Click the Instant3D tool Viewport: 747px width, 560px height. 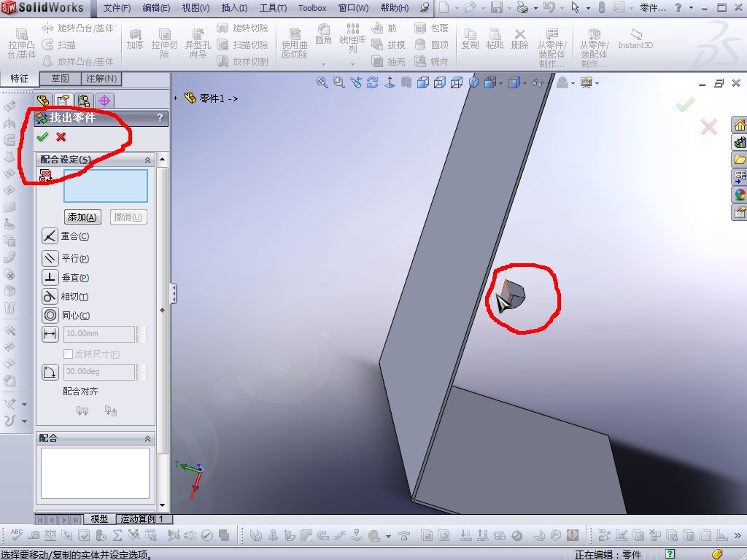pos(635,39)
